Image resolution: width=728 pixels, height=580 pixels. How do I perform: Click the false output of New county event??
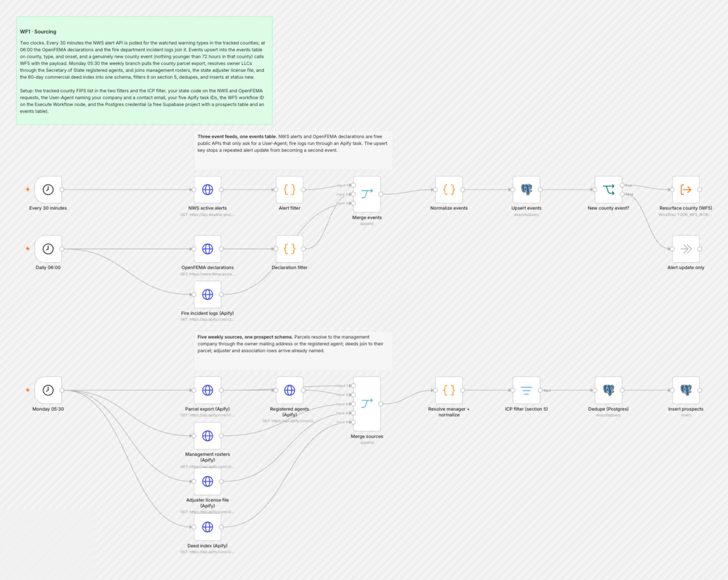[x=622, y=194]
